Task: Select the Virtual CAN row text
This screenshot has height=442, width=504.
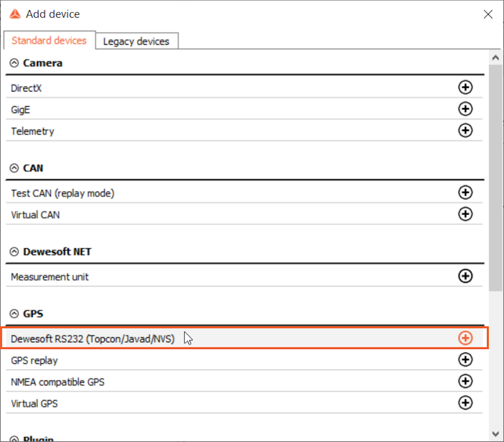Action: click(35, 215)
